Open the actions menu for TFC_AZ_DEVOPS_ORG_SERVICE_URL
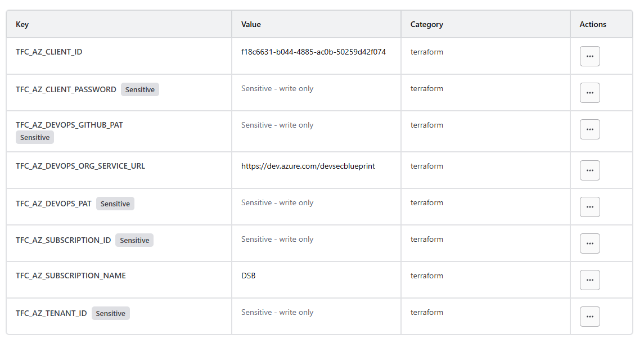 tap(589, 170)
